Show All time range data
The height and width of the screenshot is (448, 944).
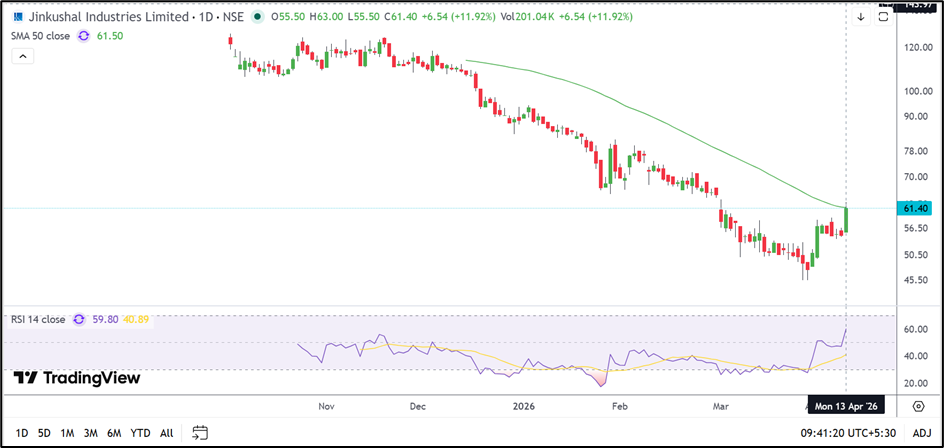pyautogui.click(x=166, y=433)
